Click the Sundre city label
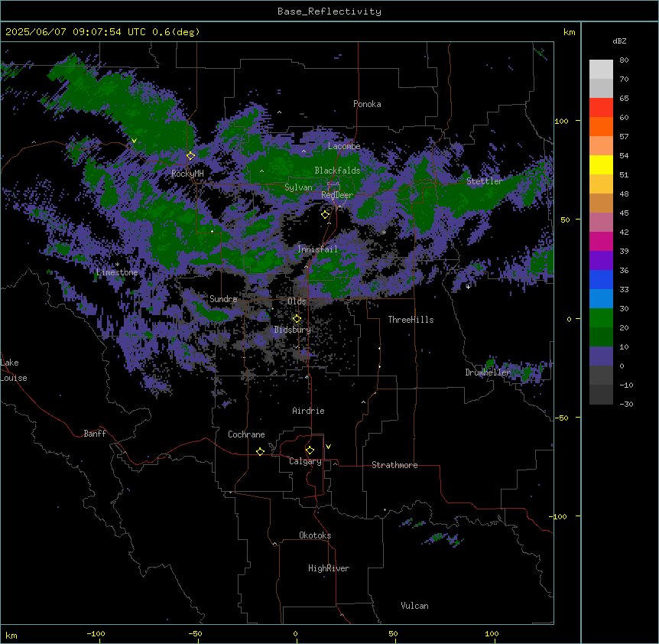This screenshot has height=644, width=659. click(223, 299)
